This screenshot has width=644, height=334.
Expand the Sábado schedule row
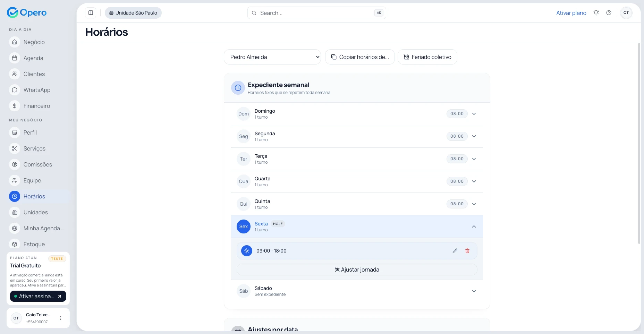474,291
